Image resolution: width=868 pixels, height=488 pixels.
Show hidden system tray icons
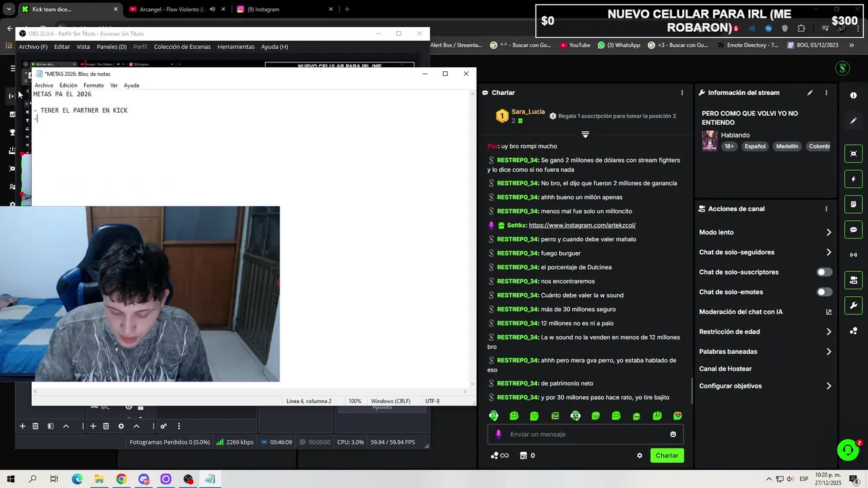[x=768, y=479]
